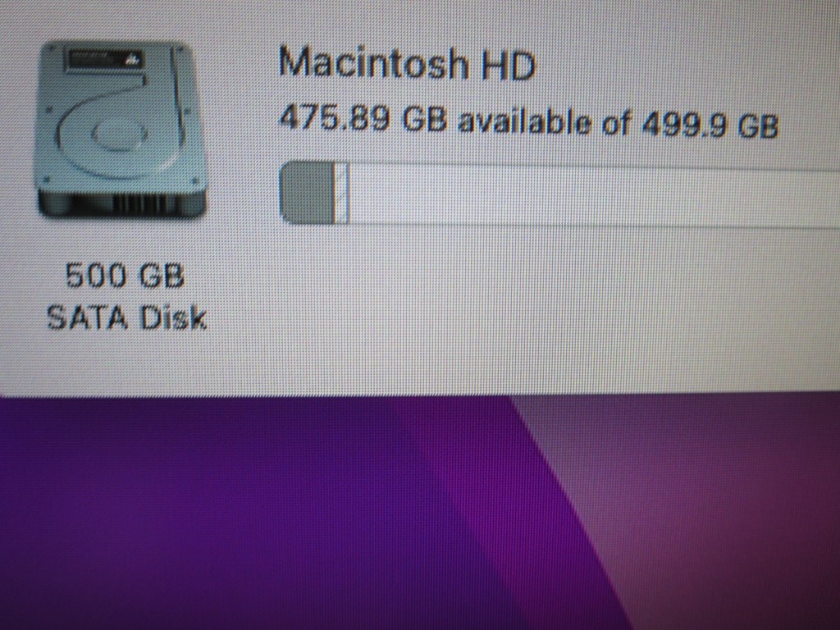The image size is (840, 630).
Task: Click the 475.89 GB available figure
Action: tap(363, 118)
